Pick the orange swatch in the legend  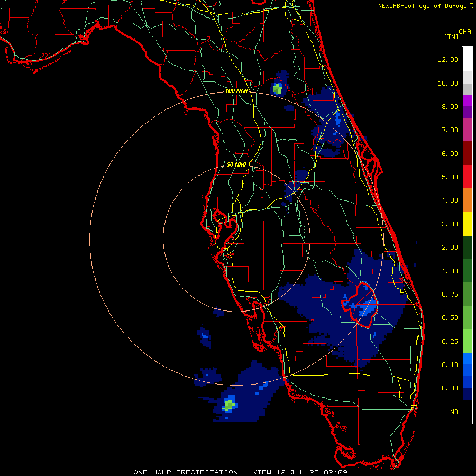point(467,200)
